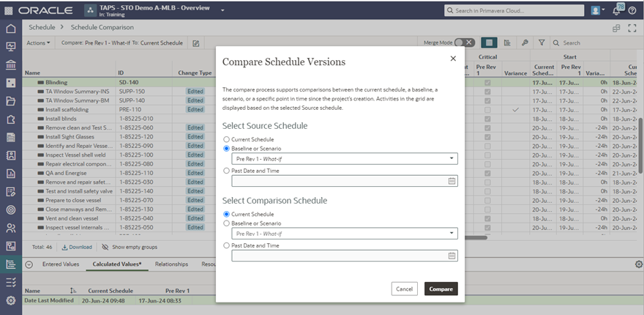Image resolution: width=644 pixels, height=315 pixels.
Task: Open the app launcher grid icon
Action: [x=8, y=11]
